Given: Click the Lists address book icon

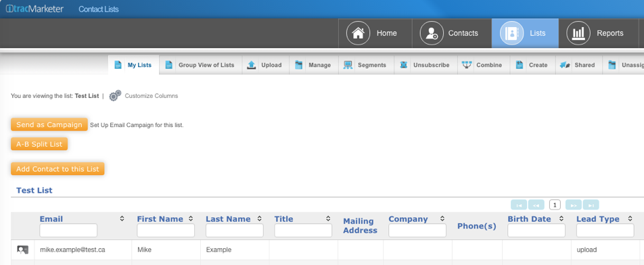Looking at the screenshot, I should click(511, 33).
